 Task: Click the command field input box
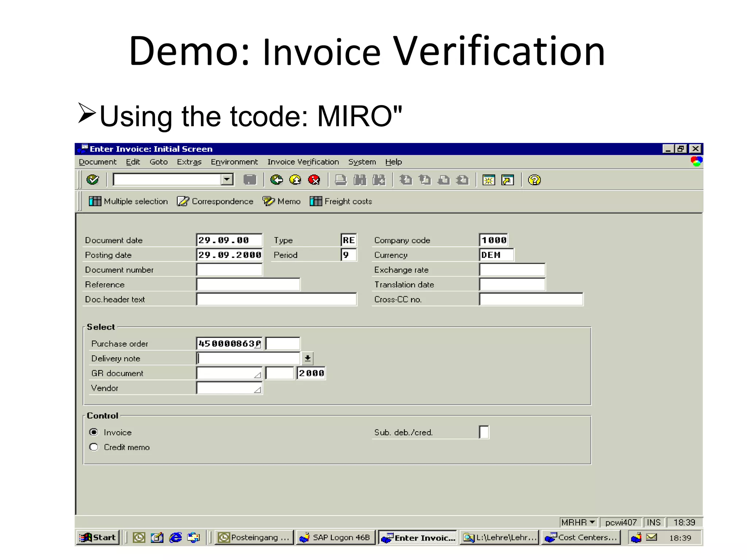click(168, 179)
